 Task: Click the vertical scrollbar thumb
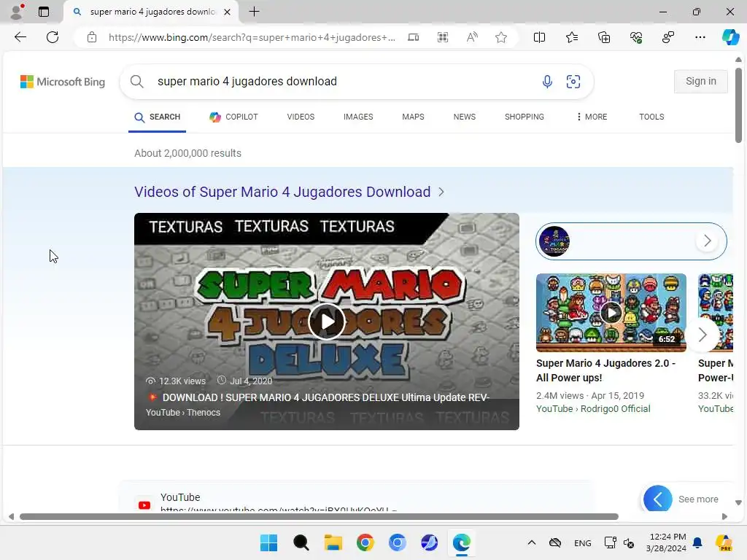pos(738,106)
